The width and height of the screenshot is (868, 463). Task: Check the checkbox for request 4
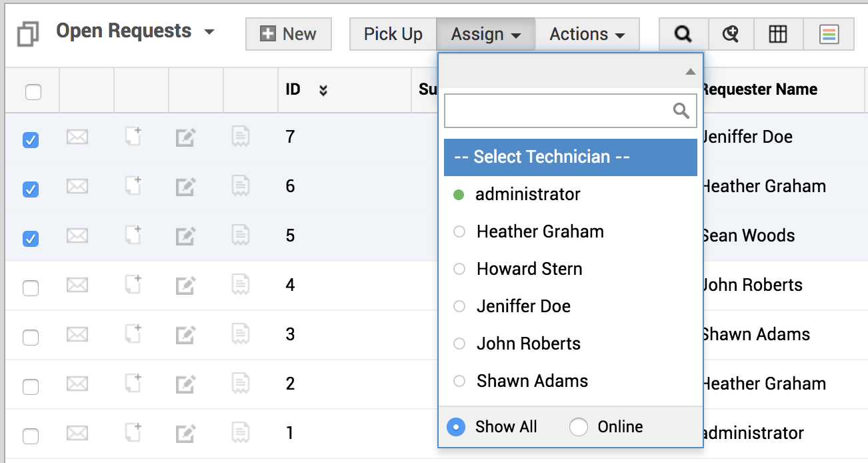point(31,288)
